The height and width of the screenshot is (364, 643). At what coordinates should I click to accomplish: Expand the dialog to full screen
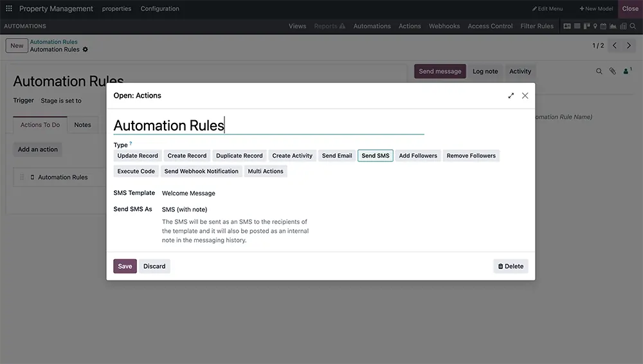(x=511, y=96)
